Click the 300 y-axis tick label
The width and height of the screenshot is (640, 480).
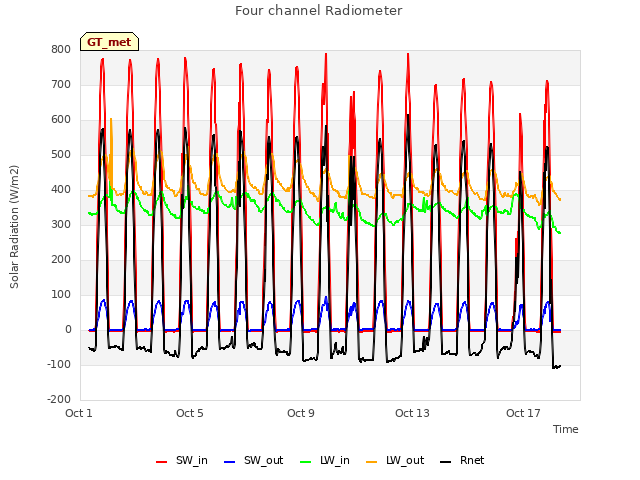(x=61, y=225)
